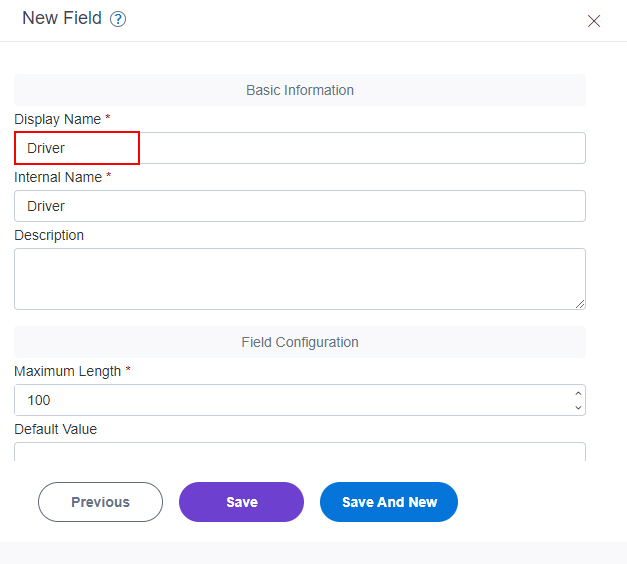
Task: Decrease Maximum Length with the down arrow
Action: pos(578,407)
